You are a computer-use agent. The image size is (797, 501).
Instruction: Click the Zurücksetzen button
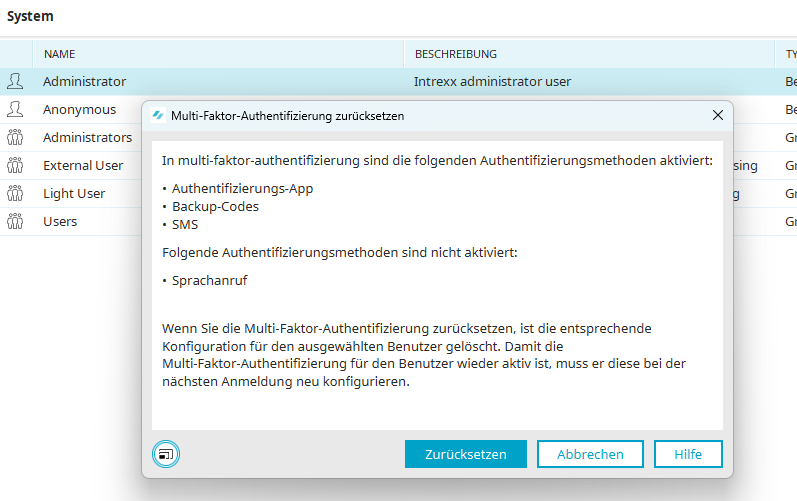(465, 454)
